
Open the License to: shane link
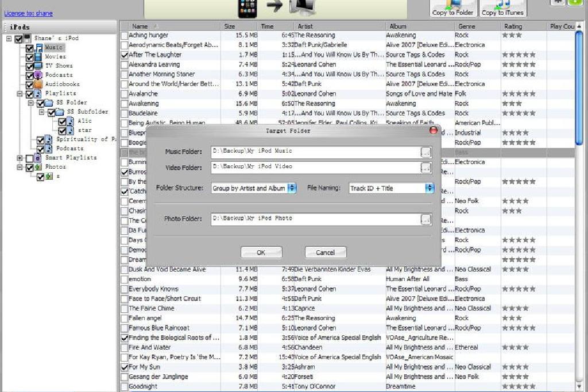29,13
